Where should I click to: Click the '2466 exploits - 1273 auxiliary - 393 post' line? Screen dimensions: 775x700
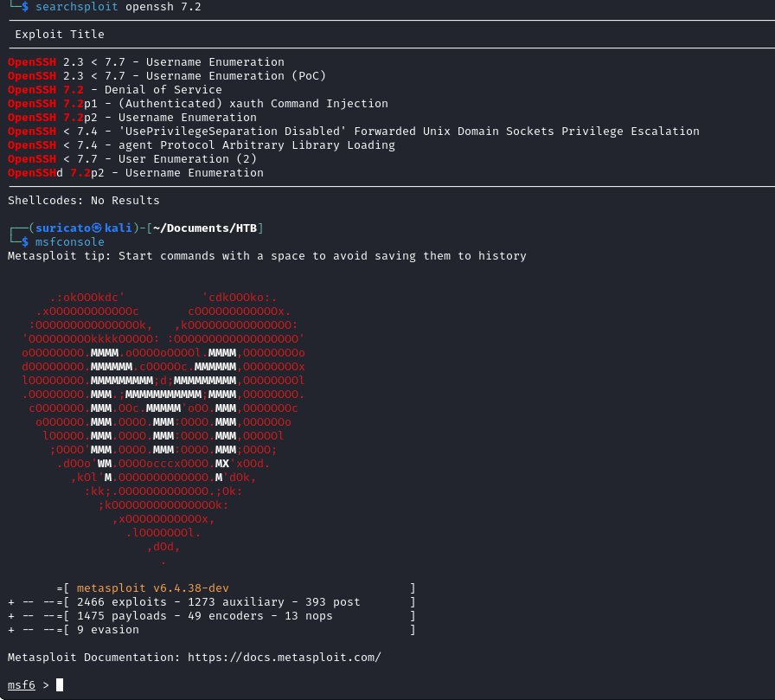click(219, 602)
